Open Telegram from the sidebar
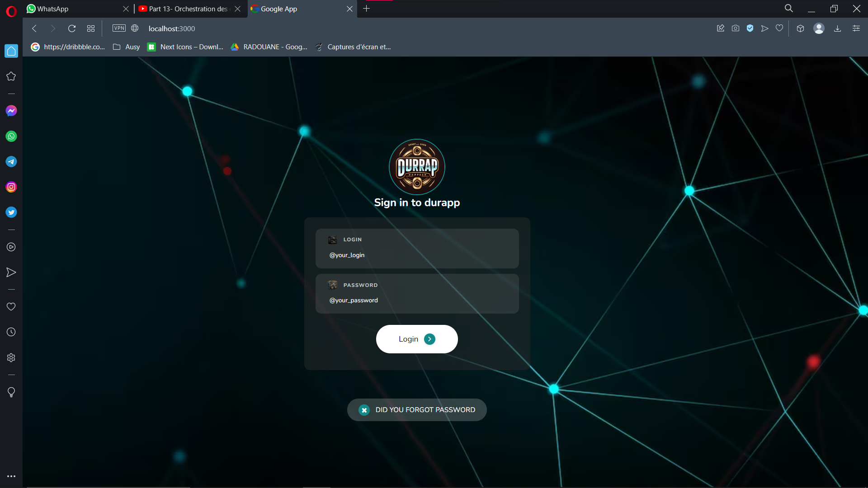Viewport: 868px width, 488px height. (11, 161)
